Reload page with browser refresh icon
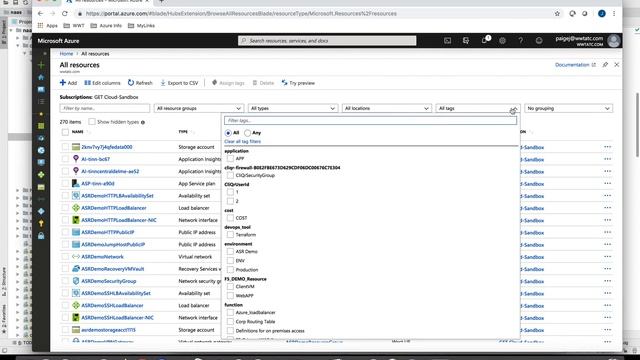The height and width of the screenshot is (360, 640). pyautogui.click(x=65, y=13)
